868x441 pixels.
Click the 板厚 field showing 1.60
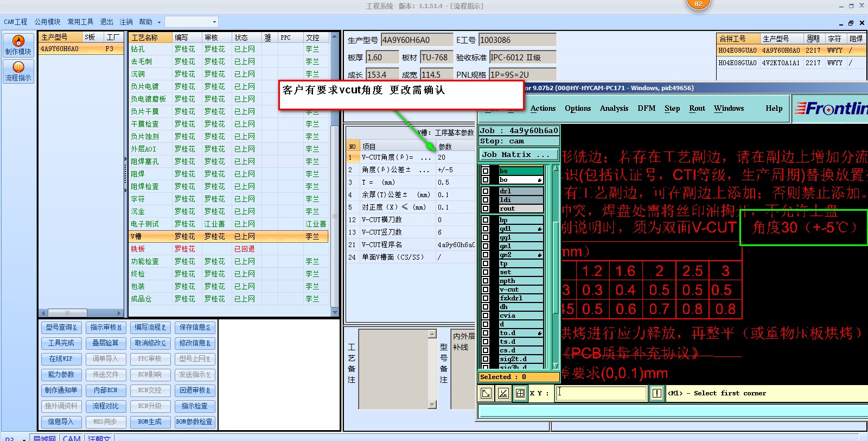coord(382,58)
